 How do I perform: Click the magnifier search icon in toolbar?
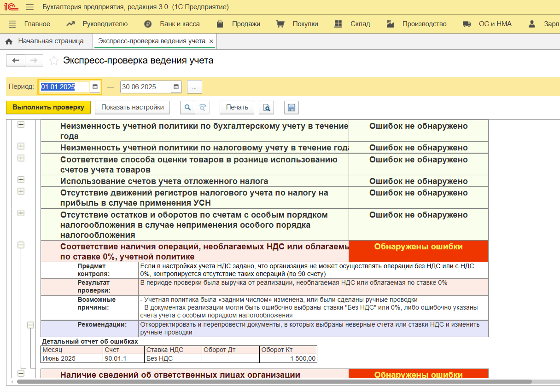(x=187, y=107)
